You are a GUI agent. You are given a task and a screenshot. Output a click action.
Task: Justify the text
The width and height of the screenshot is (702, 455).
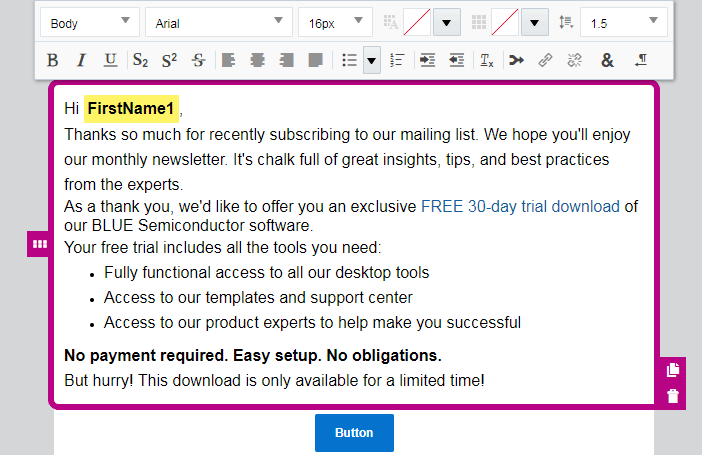(316, 60)
